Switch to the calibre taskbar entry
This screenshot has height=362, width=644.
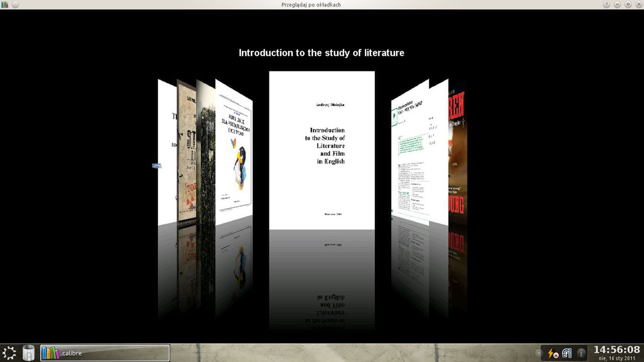(x=105, y=353)
